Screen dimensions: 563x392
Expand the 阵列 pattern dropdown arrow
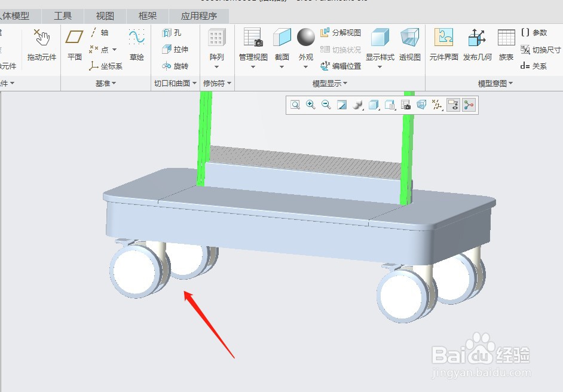coord(216,67)
